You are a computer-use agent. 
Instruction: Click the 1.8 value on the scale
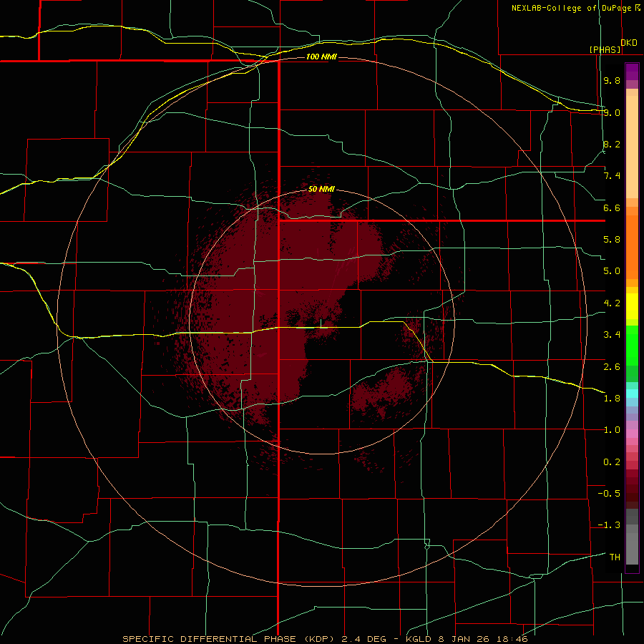pos(612,399)
